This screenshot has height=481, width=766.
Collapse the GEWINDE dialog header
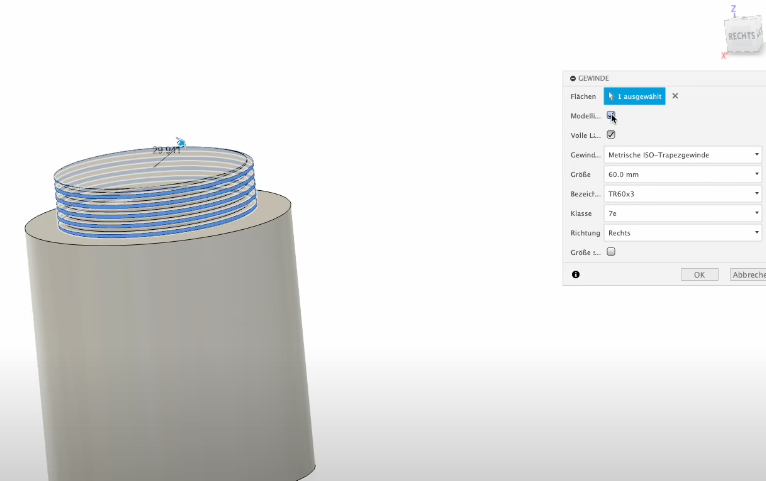click(573, 78)
